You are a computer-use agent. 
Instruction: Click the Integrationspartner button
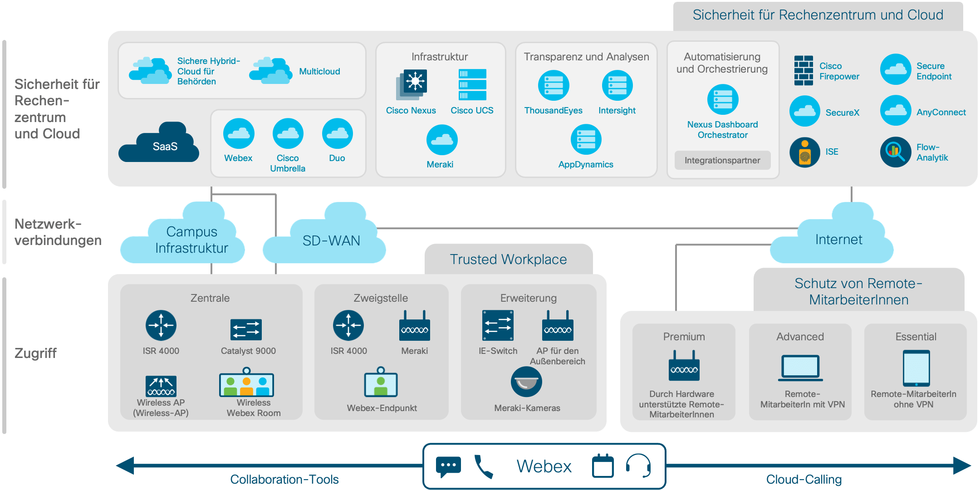(x=722, y=160)
